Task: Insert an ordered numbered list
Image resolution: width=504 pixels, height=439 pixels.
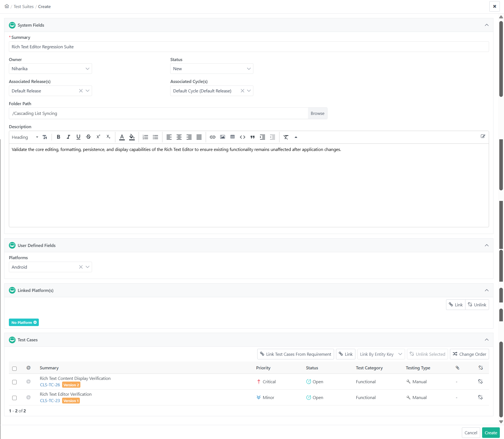Action: 146,137
